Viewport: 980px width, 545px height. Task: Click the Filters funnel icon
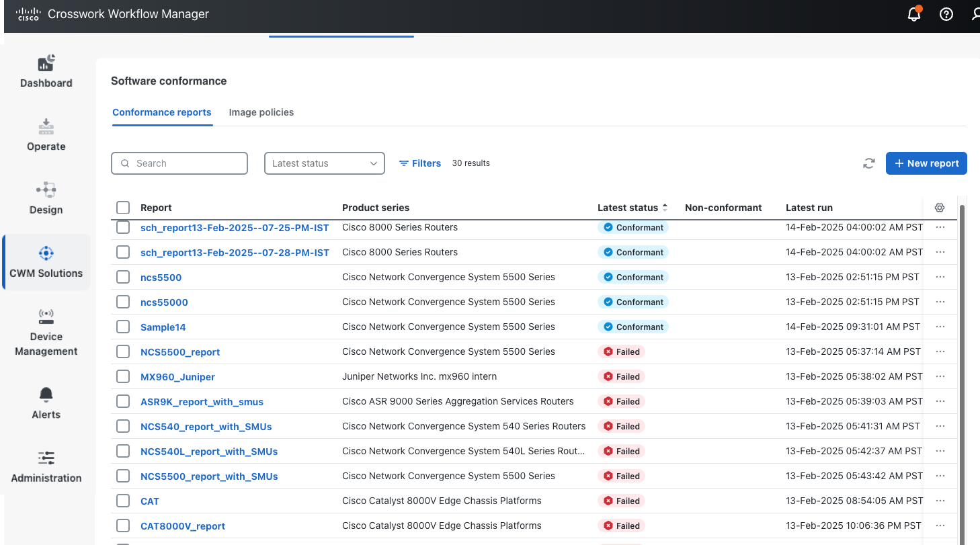point(404,163)
